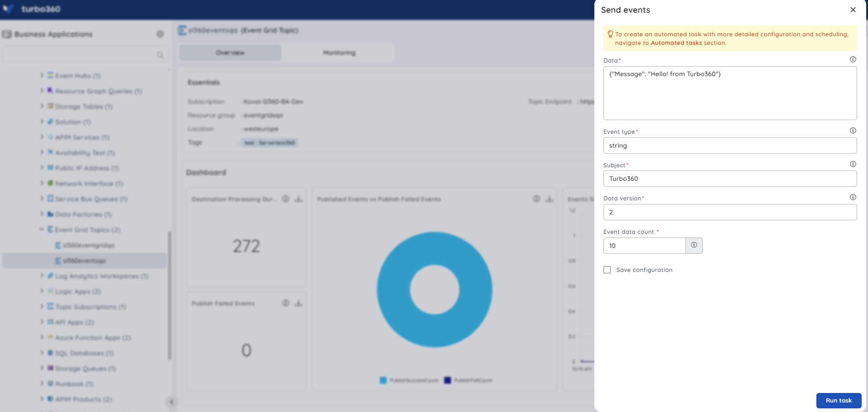Open Business Applications settings gear
The height and width of the screenshot is (412, 868).
coord(160,34)
